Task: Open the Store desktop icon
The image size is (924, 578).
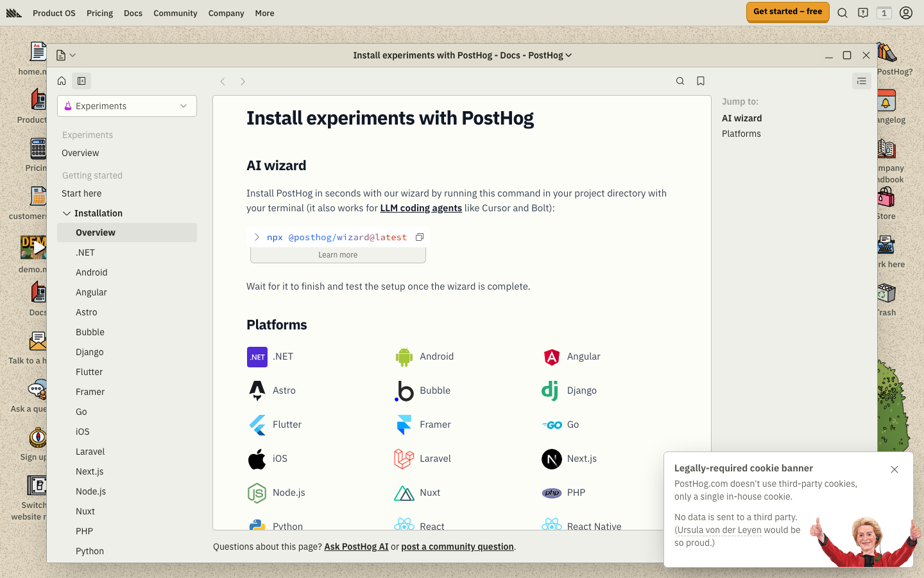Action: pos(886,203)
